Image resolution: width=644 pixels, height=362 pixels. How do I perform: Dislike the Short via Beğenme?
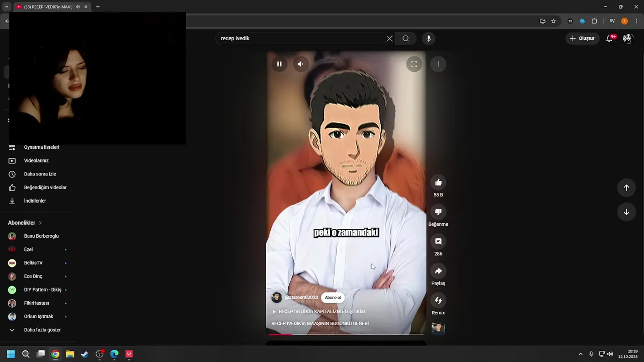[438, 212]
